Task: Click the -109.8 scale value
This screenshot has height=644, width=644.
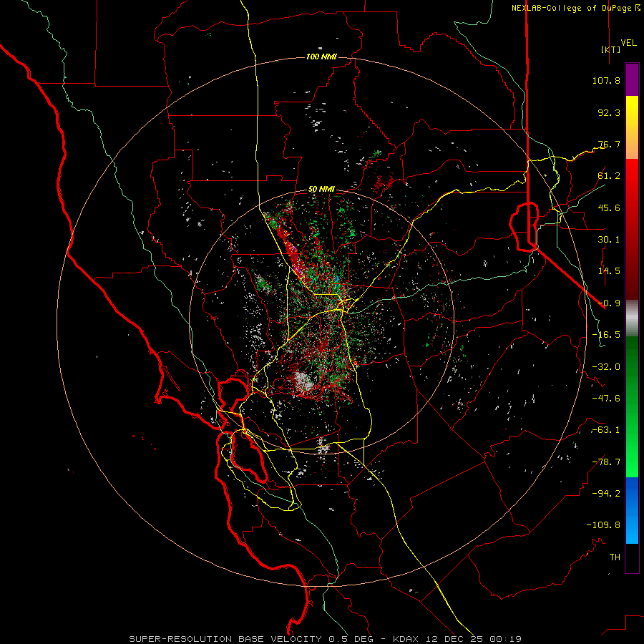Action: pos(603,525)
